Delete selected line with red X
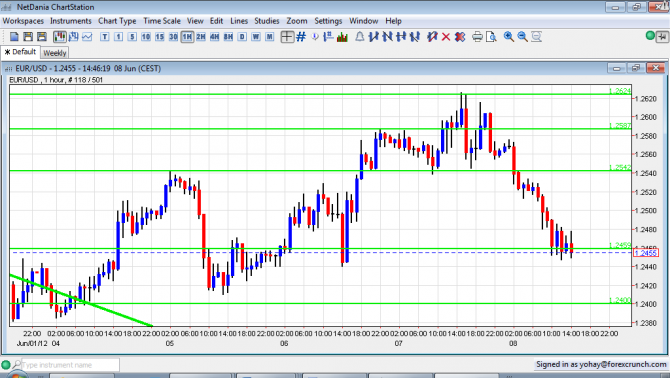Viewport: 670px width, 378px height. tap(446, 37)
